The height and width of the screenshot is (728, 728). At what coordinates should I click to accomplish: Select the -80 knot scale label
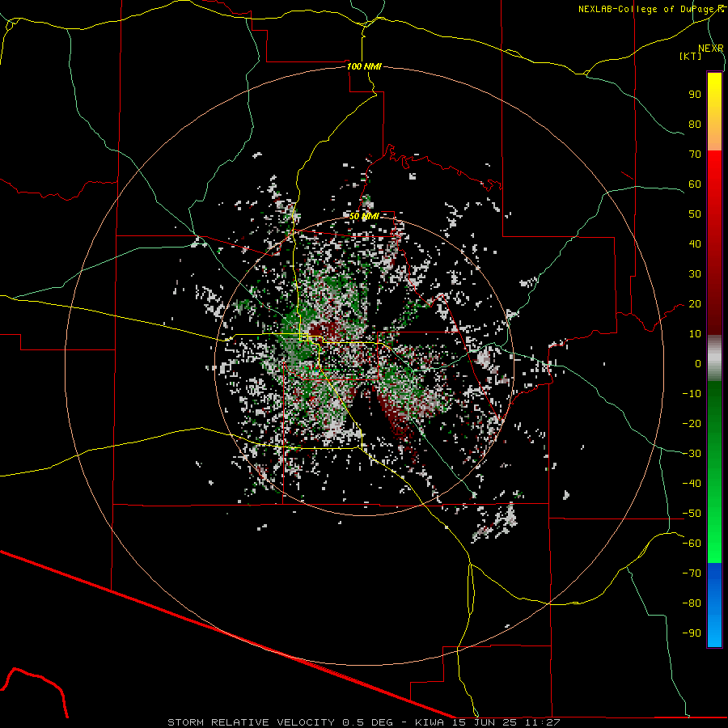(692, 603)
